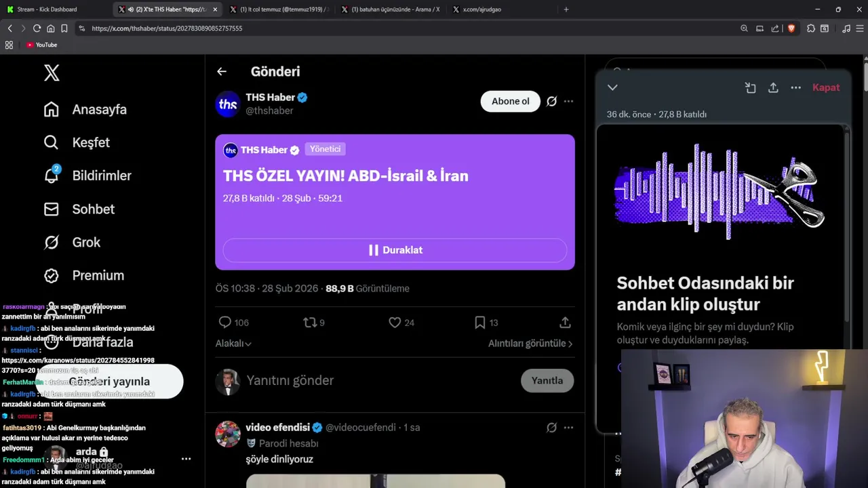Open a new browser tab

coord(566,9)
